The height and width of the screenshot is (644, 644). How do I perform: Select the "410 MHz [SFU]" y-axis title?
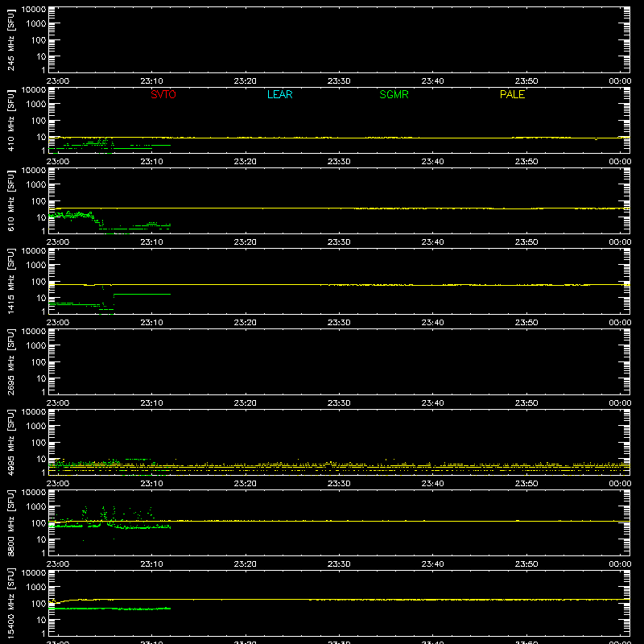[x=10, y=120]
